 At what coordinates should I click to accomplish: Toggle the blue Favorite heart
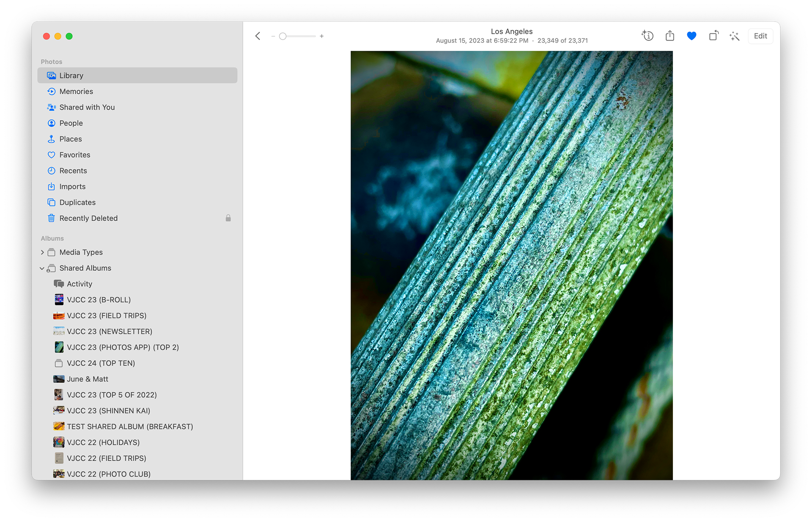tap(691, 36)
